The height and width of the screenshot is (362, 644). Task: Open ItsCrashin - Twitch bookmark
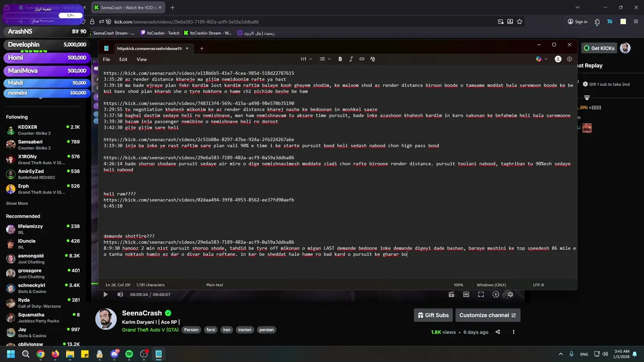[x=159, y=33]
